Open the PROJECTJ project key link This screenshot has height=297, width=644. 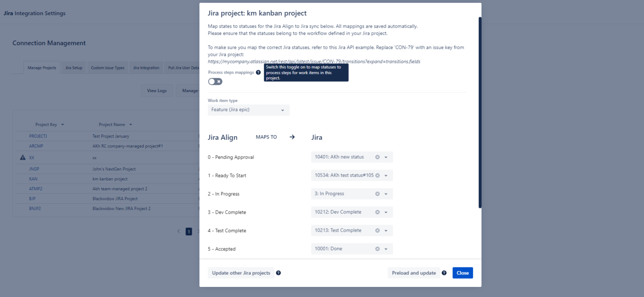tap(38, 136)
